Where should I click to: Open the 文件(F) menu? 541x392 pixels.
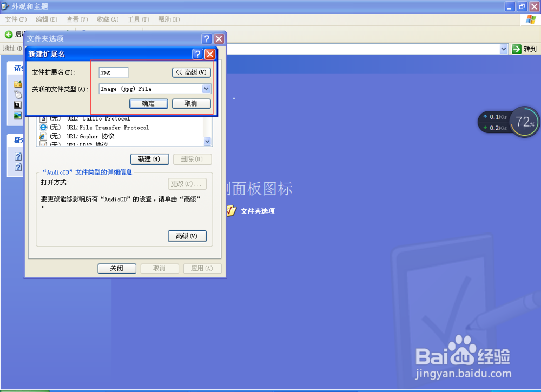coord(16,19)
